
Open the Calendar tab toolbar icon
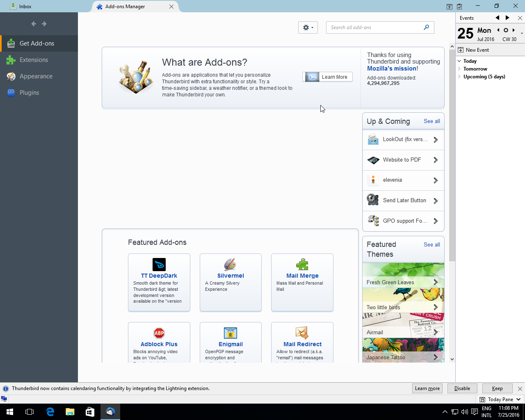[x=450, y=7]
